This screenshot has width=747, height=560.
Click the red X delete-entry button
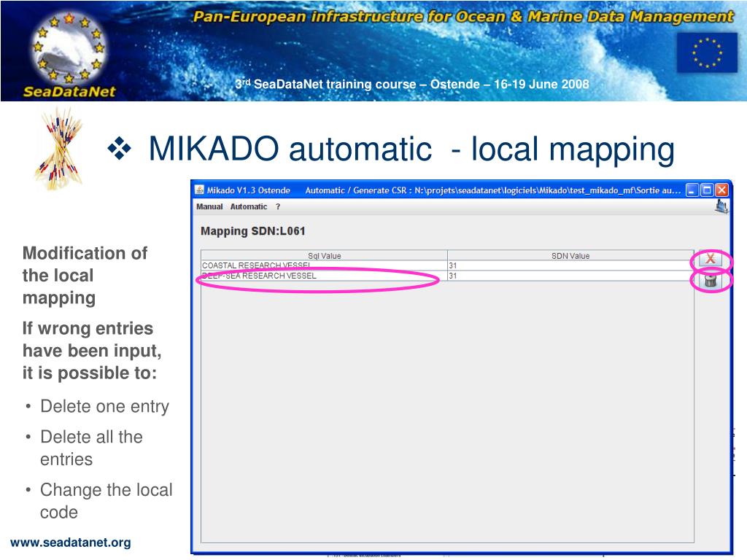710,259
